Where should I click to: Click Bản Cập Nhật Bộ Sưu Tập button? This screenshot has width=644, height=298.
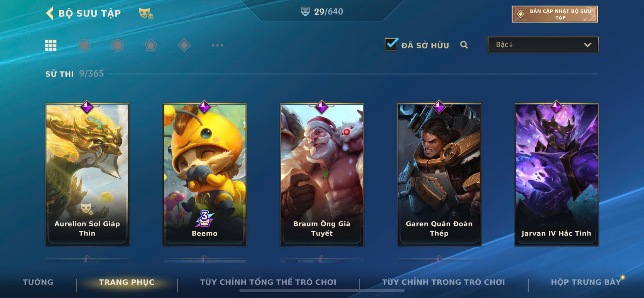point(554,14)
